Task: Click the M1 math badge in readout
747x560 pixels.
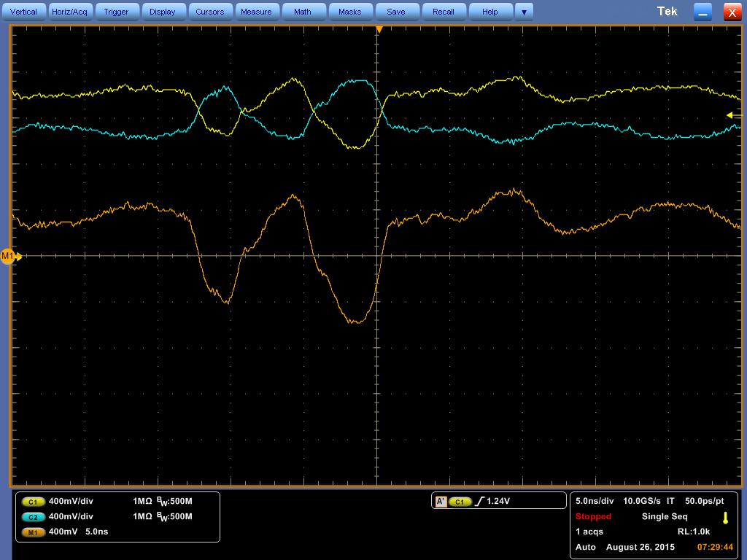Action: [x=33, y=532]
